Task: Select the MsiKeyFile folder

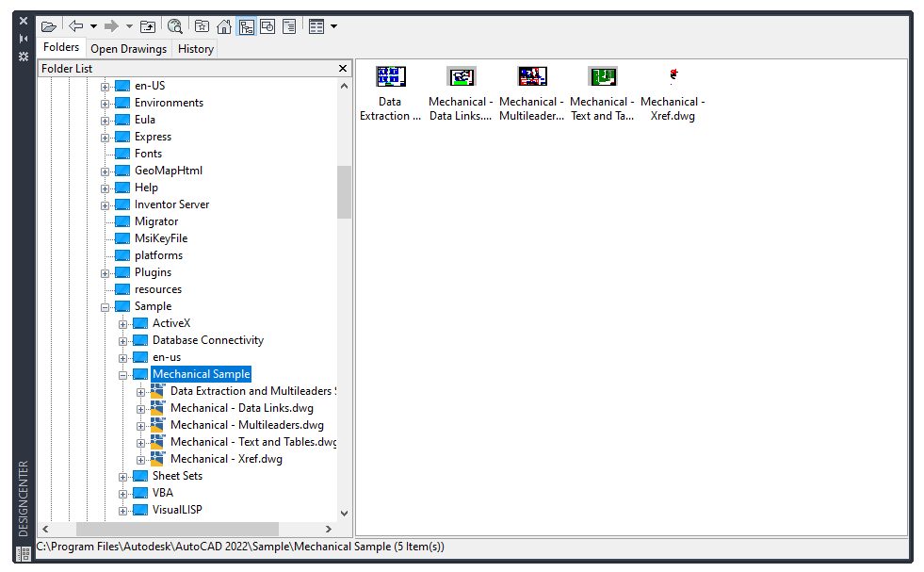Action: tap(161, 238)
